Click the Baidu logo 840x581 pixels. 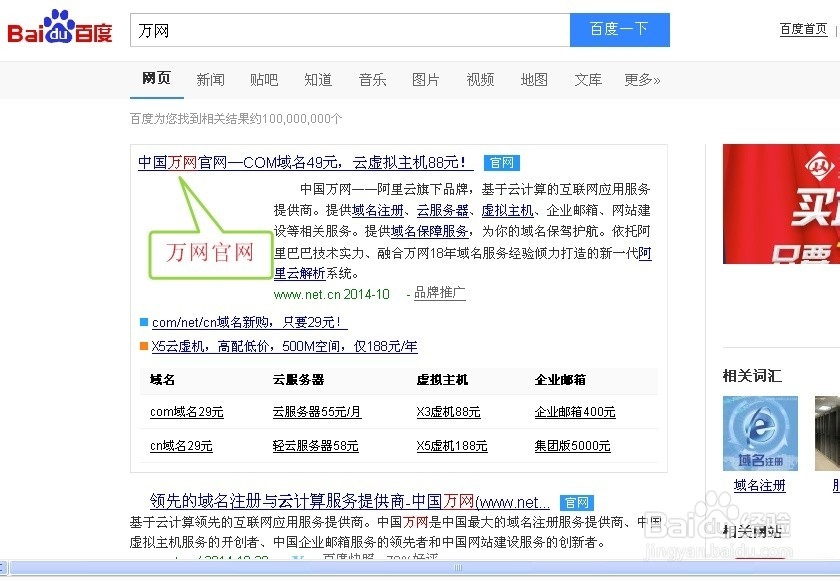pos(59,27)
